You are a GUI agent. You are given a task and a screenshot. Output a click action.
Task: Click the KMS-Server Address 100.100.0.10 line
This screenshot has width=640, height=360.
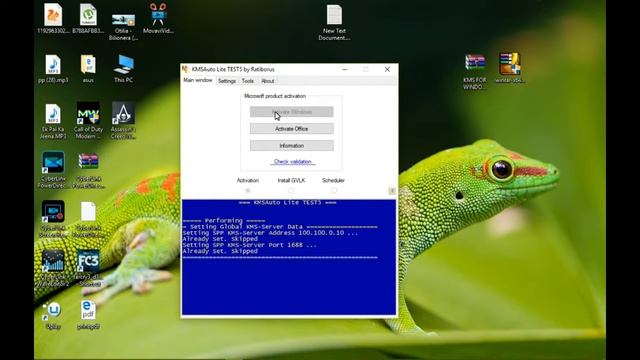(x=270, y=233)
